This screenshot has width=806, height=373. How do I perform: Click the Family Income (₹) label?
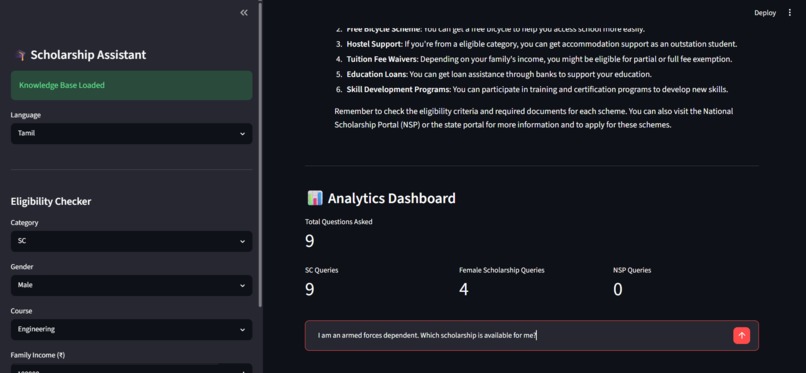click(38, 355)
